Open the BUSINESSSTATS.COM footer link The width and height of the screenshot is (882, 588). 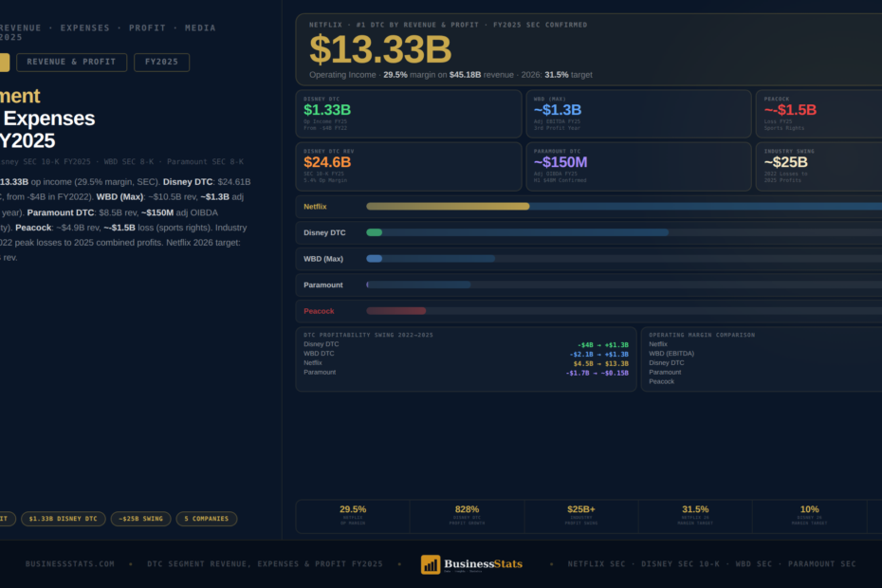click(x=70, y=563)
